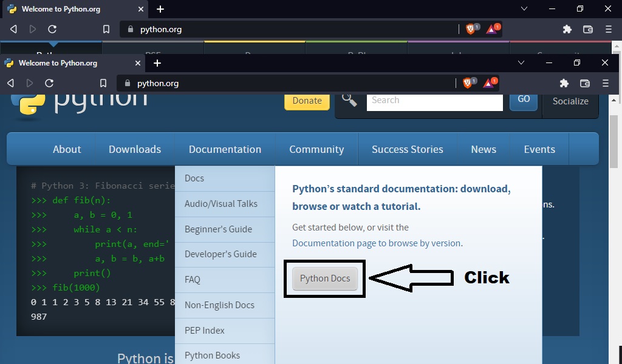Open the Events navigation menu

click(539, 149)
